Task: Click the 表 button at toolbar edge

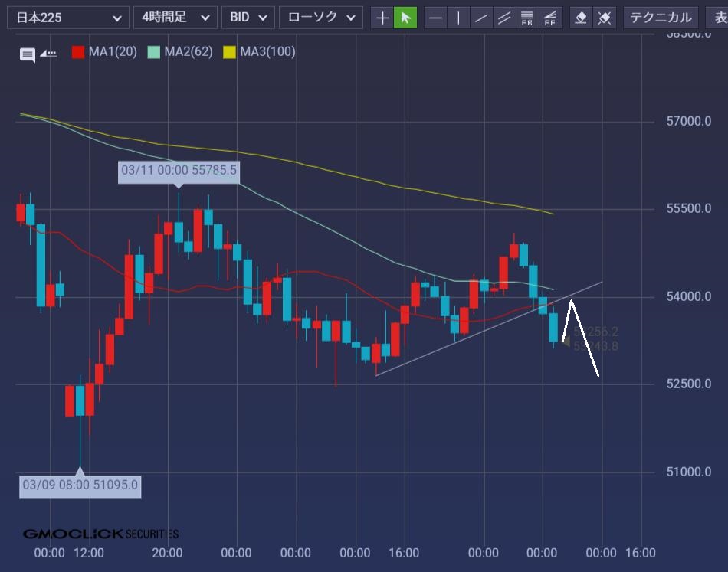Action: 720,17
